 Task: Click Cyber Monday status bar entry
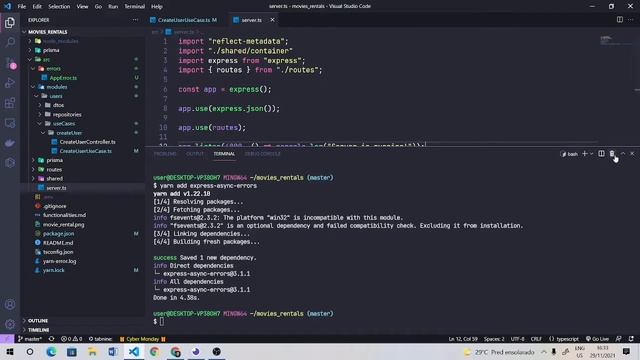coord(143,339)
